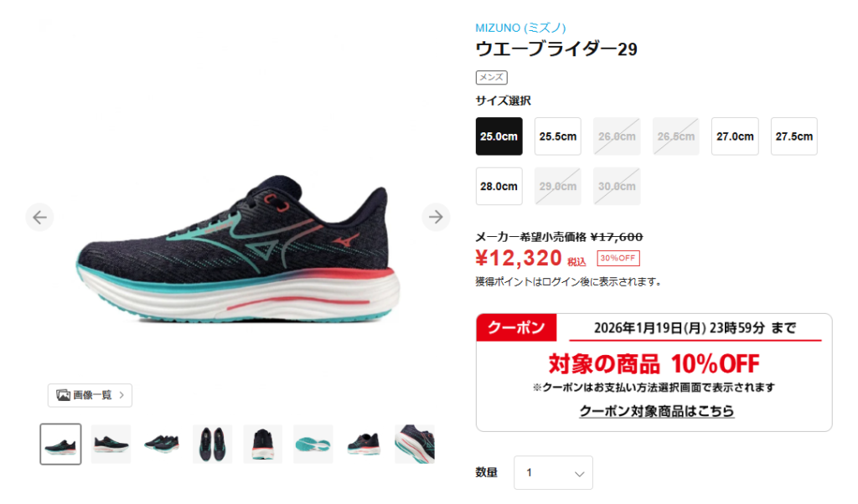Select the thumbnail showing the pair angled
Screen dimensions: 858x504
point(162,444)
